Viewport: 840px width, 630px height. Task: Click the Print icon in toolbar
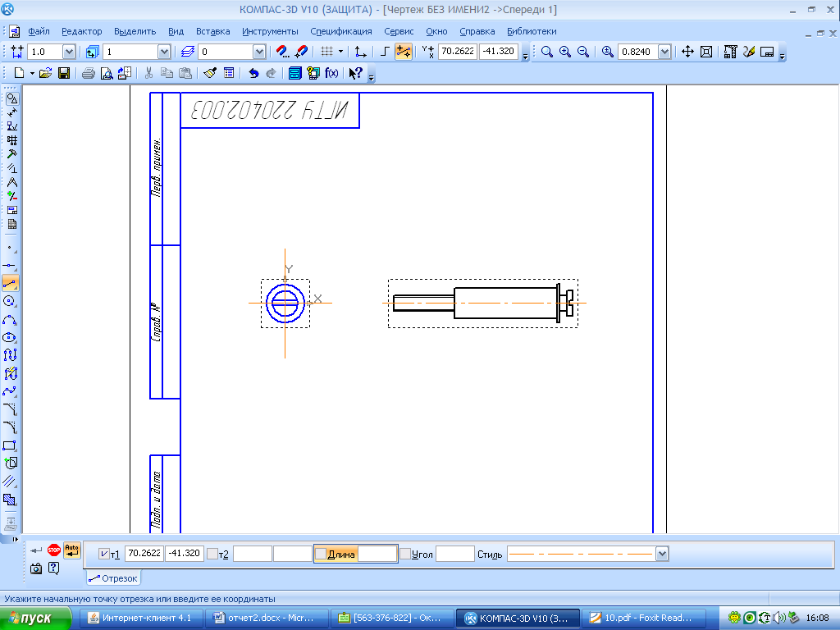tap(89, 73)
